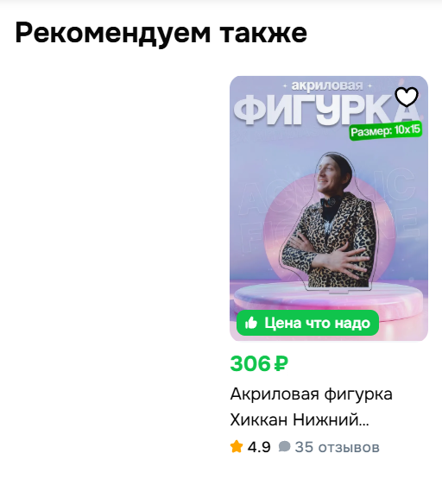The width and height of the screenshot is (442, 504).
Task: Click the Размер: 10x15 green label
Action: (385, 131)
